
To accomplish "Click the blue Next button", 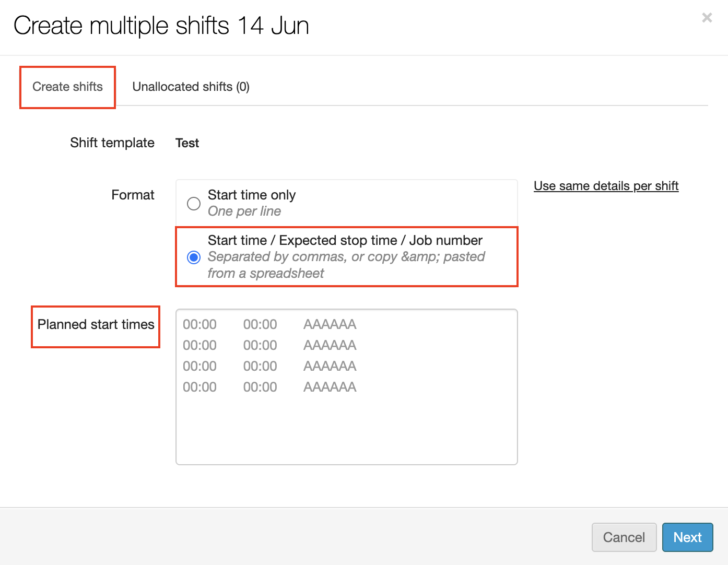I will [687, 537].
